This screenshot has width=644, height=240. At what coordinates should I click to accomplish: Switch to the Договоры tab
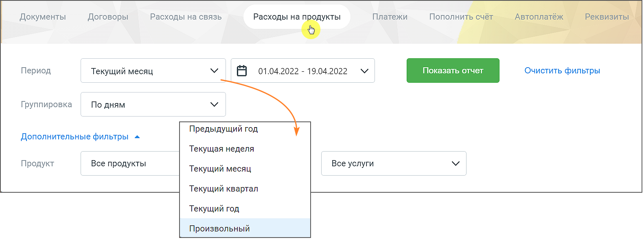[108, 17]
